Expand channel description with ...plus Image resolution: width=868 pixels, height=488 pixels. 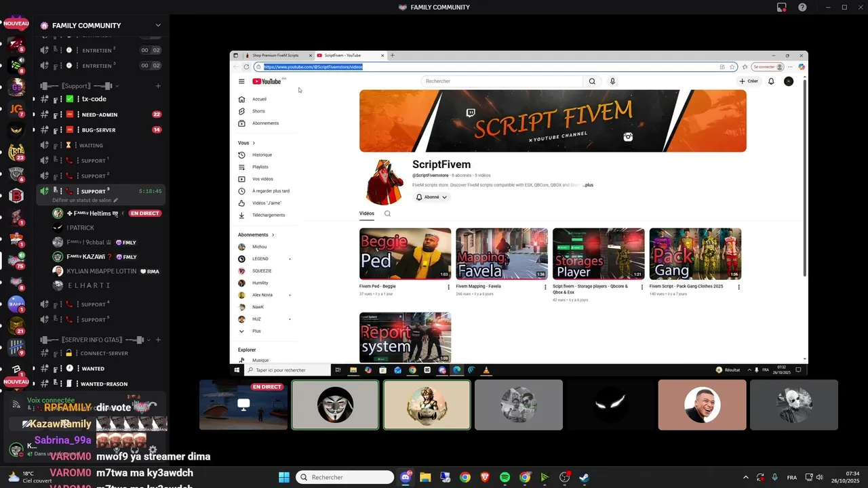(588, 185)
